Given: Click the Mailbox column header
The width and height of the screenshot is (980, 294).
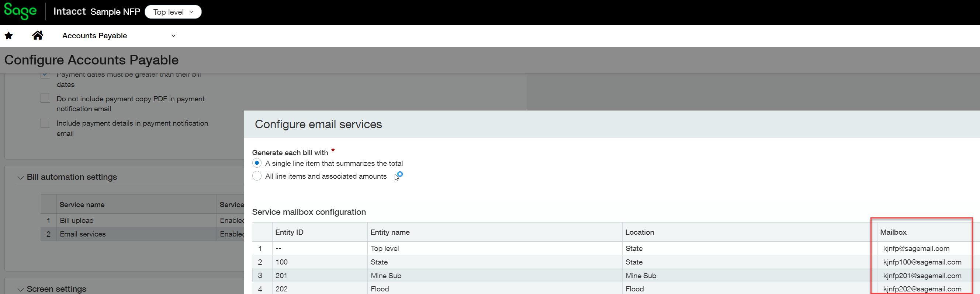Looking at the screenshot, I should coord(893,232).
